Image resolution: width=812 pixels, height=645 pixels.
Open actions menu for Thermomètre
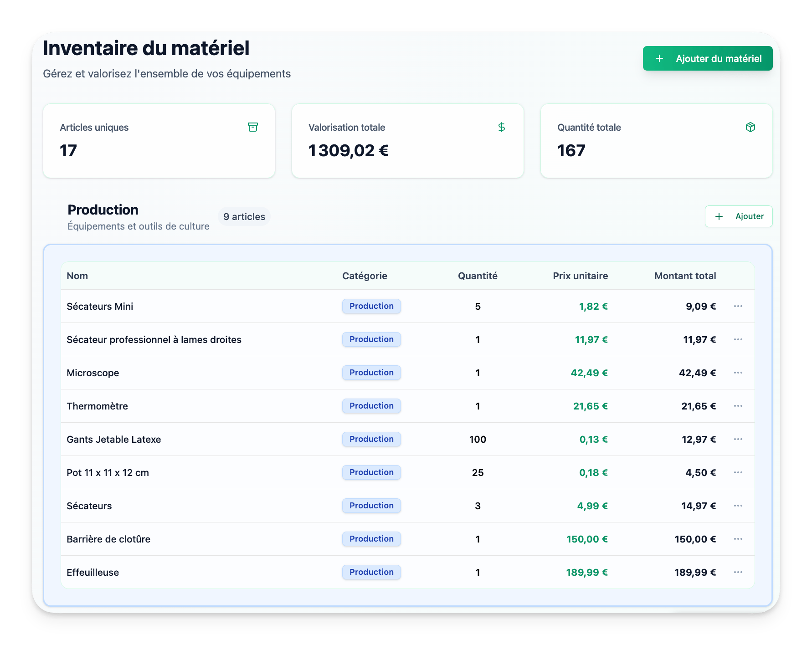(738, 406)
